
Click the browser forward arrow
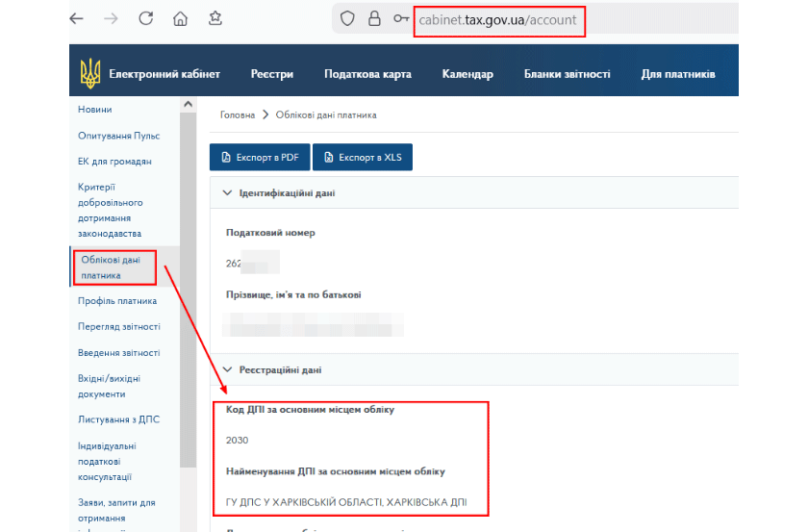click(x=112, y=19)
